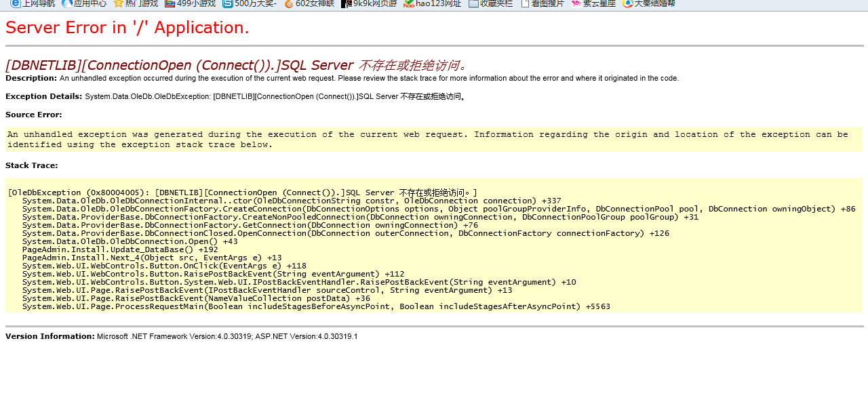Click the 9k9k网页游 bookmark icon
This screenshot has height=404, width=868.
[x=347, y=3]
